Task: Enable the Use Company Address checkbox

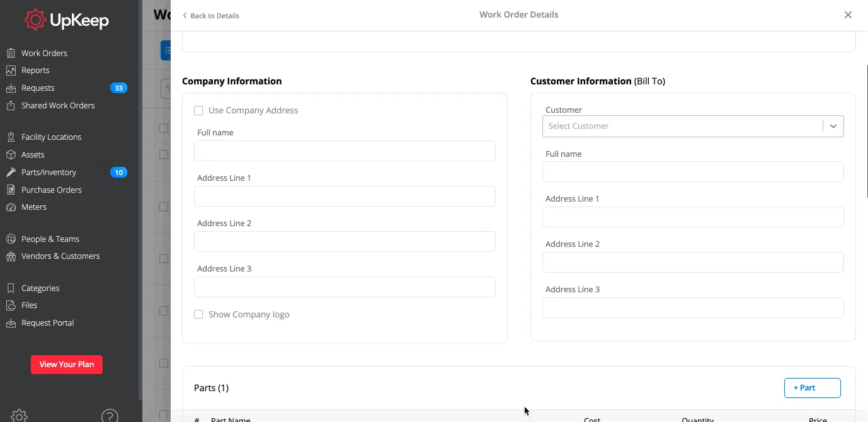Action: click(198, 111)
